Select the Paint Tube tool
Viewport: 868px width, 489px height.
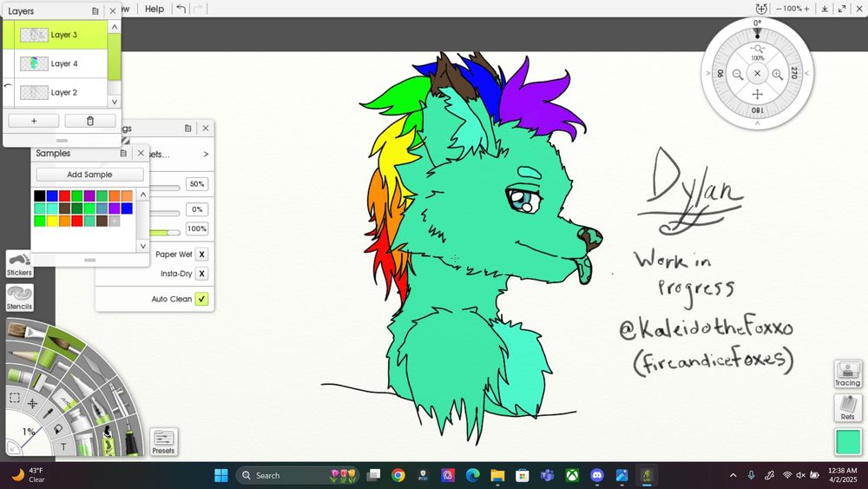click(x=78, y=420)
